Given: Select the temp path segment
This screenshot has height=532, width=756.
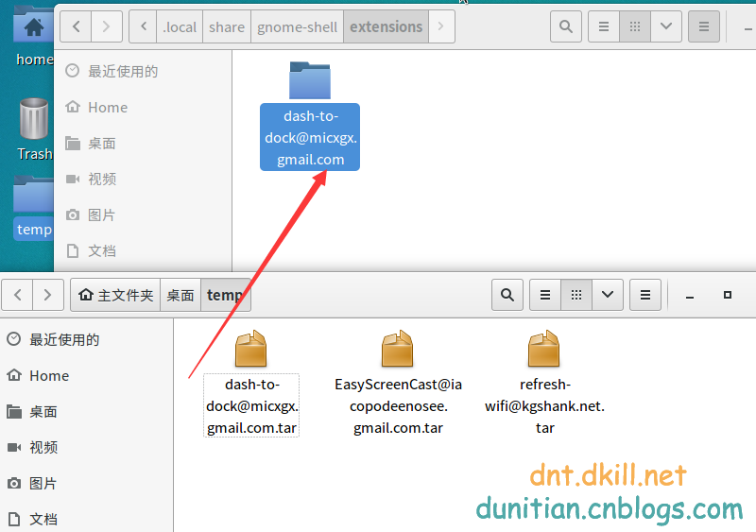Looking at the screenshot, I should [x=225, y=295].
